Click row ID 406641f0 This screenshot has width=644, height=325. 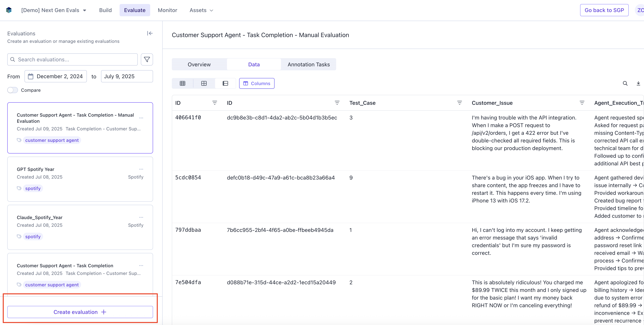[x=188, y=117]
